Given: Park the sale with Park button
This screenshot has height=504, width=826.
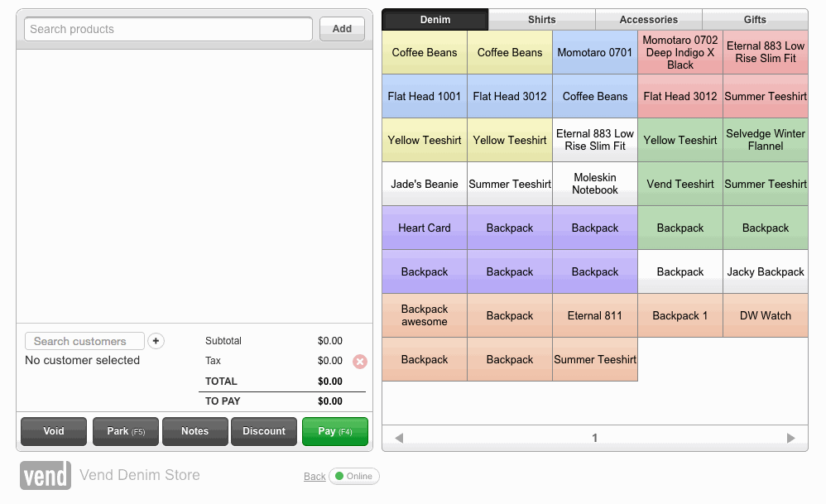Looking at the screenshot, I should coord(125,431).
